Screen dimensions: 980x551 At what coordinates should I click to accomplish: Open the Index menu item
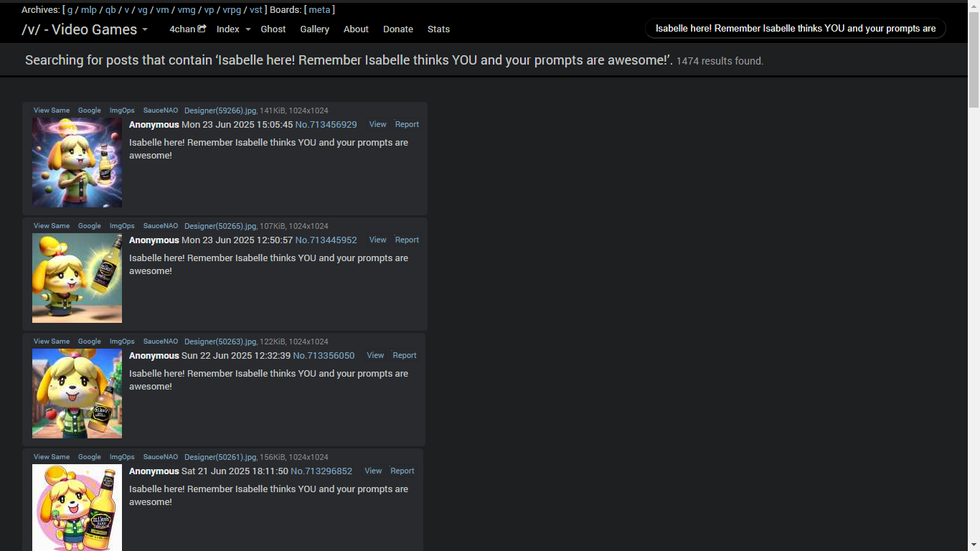pos(228,29)
